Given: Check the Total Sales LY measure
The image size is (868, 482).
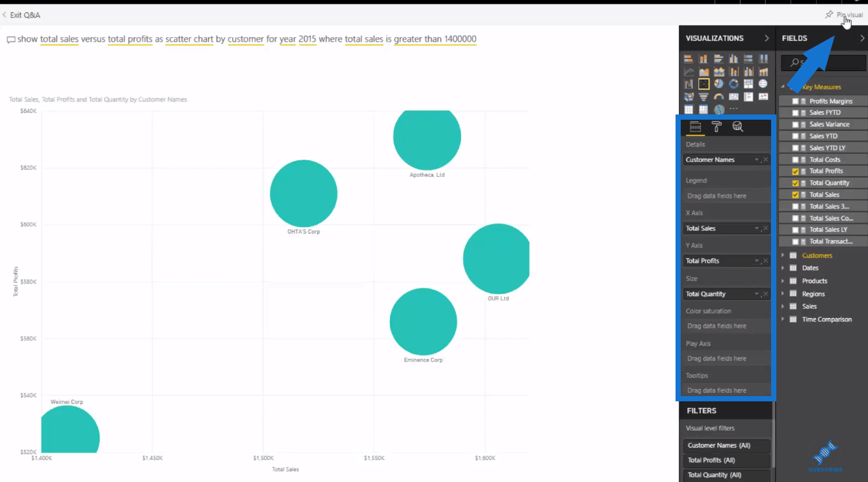Looking at the screenshot, I should tap(796, 230).
